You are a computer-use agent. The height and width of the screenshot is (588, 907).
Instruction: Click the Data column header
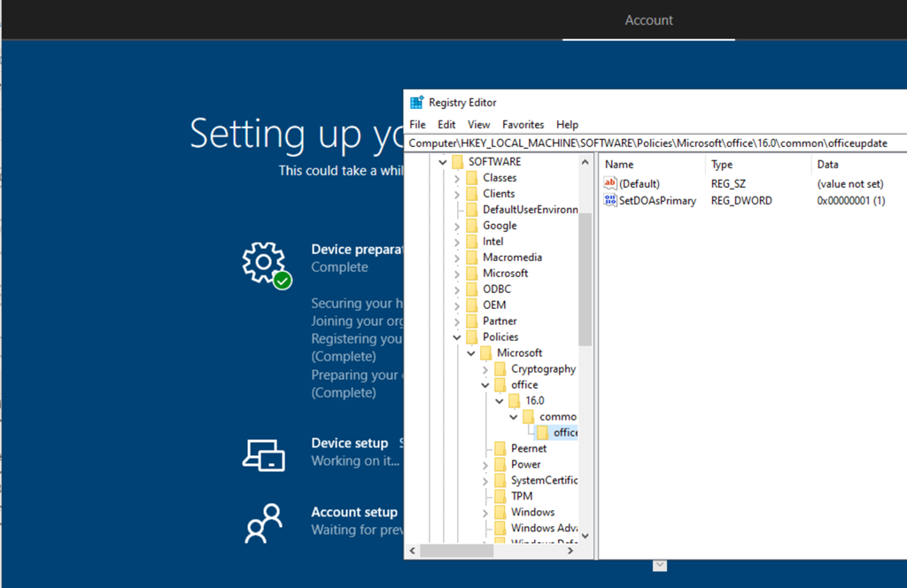(x=827, y=165)
